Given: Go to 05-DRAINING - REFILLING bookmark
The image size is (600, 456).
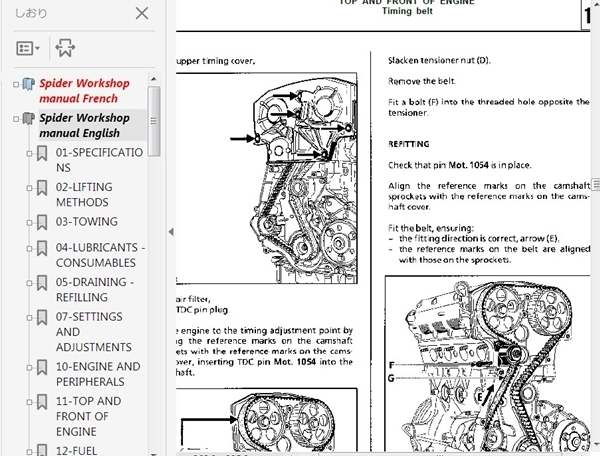Looking at the screenshot, I should 95,289.
